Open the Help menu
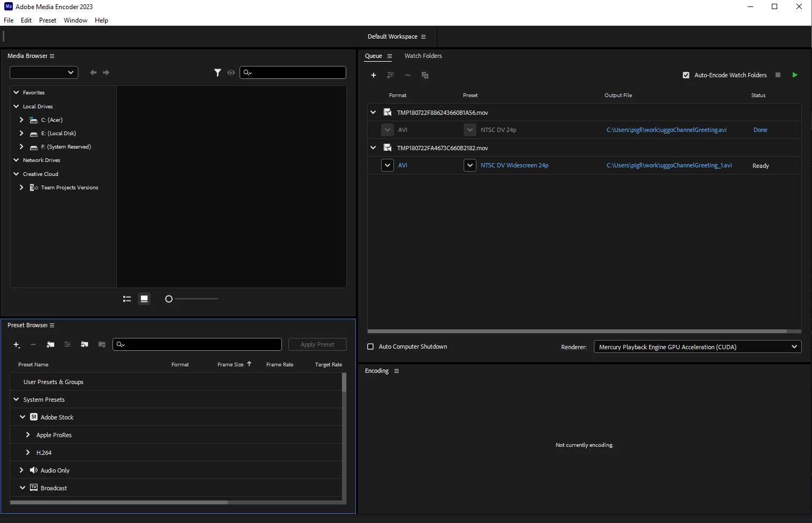812x523 pixels. click(101, 20)
